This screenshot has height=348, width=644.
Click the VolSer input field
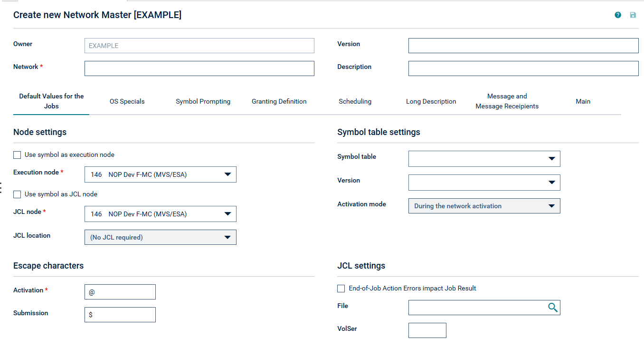click(427, 330)
